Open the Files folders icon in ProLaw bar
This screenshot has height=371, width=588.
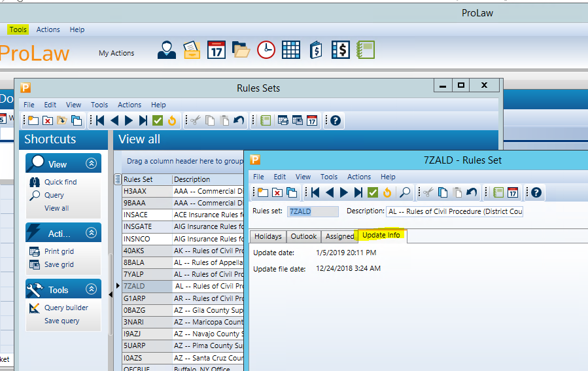[x=241, y=50]
